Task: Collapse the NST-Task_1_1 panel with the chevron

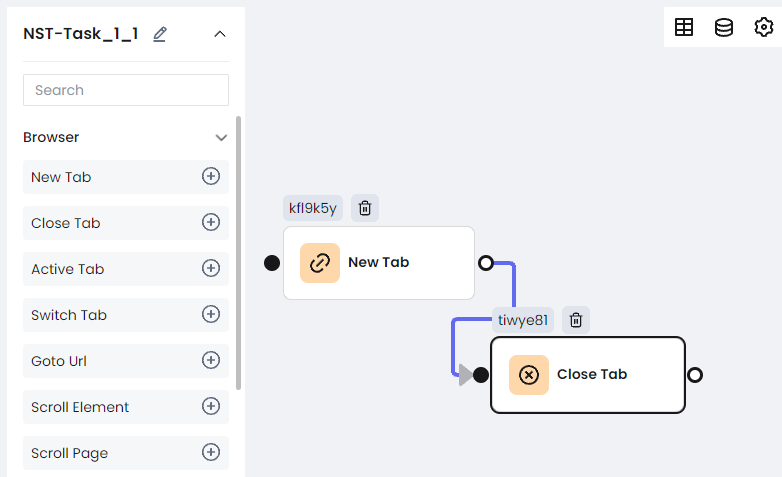Action: [220, 34]
